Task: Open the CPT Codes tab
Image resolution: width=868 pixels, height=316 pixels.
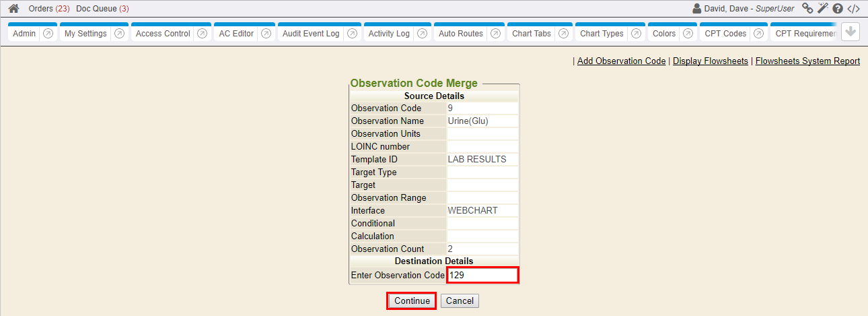Action: pos(725,34)
